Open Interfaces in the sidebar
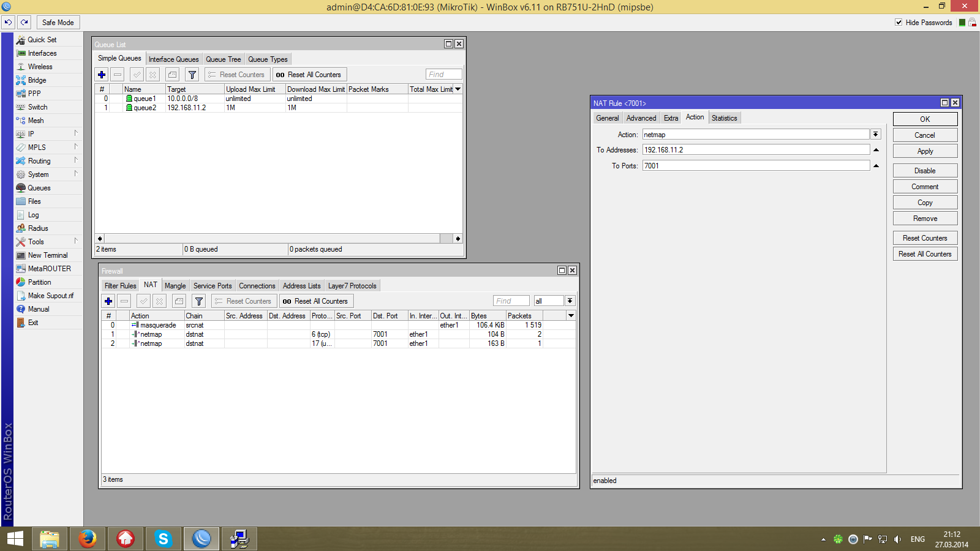 [x=42, y=53]
